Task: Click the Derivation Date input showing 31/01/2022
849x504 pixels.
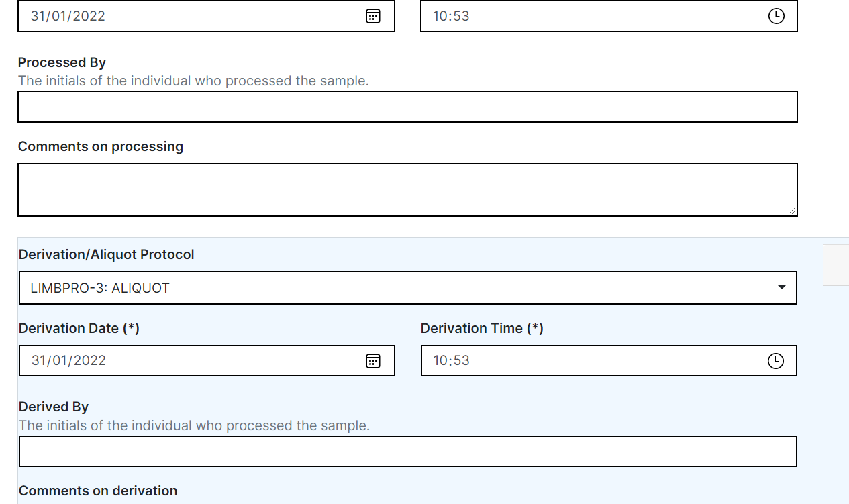Action: [168, 360]
